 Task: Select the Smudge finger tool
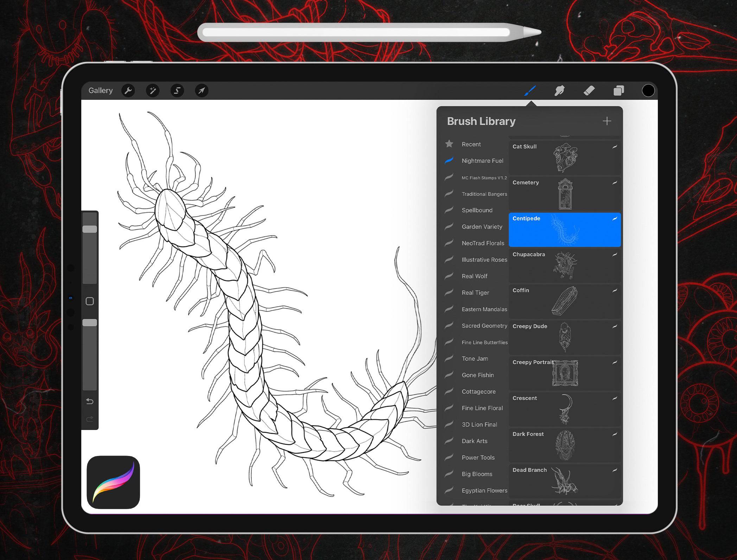click(x=559, y=91)
